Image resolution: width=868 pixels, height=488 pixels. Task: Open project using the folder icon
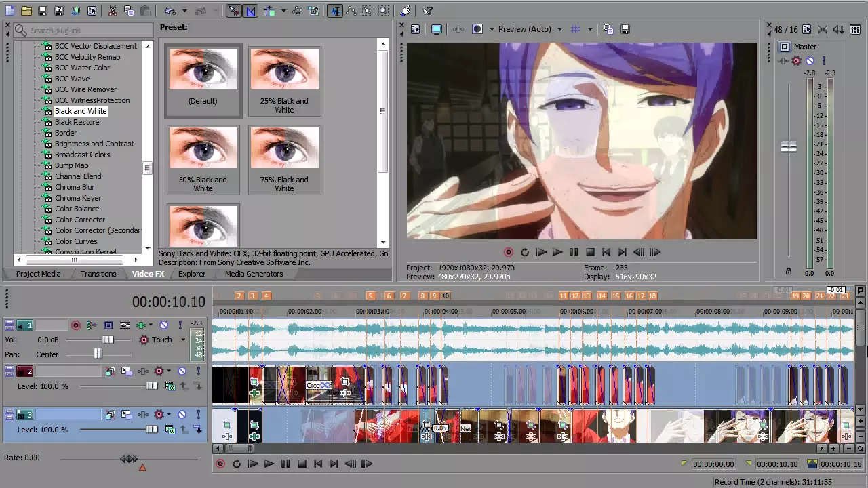(x=26, y=11)
